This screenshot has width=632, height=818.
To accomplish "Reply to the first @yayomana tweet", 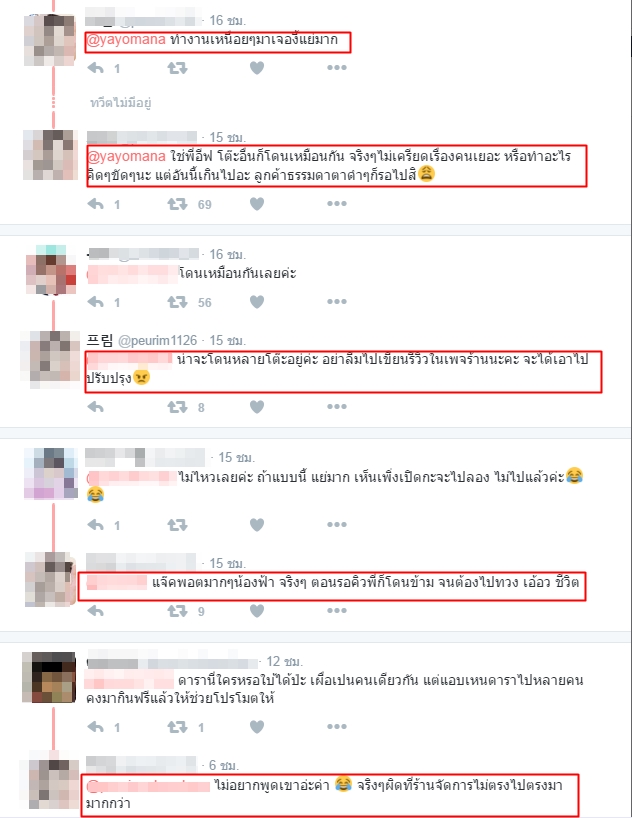I will click(95, 68).
